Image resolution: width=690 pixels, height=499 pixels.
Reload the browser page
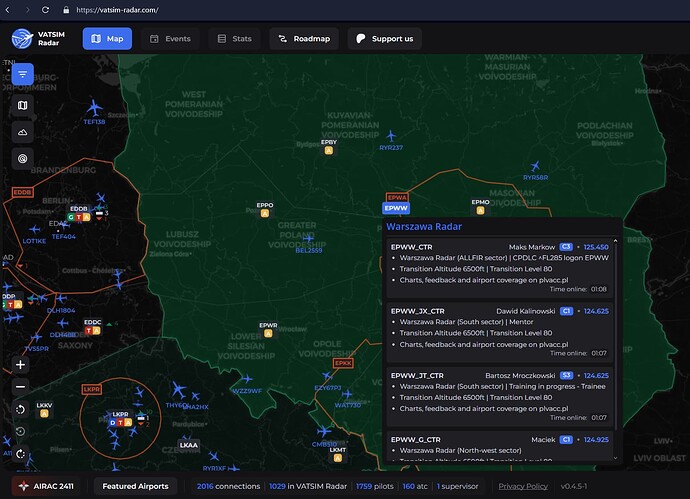click(45, 10)
